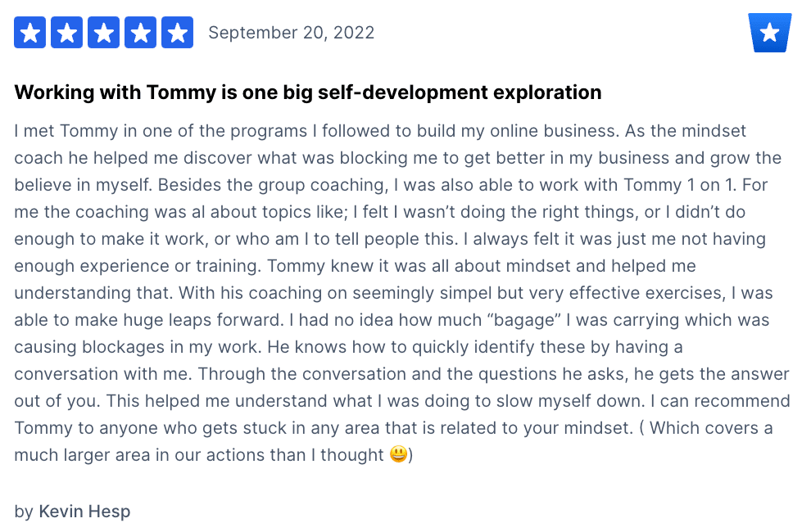Viewport: 811px width, 532px height.
Task: Open the blue star badge icon
Action: [x=769, y=33]
